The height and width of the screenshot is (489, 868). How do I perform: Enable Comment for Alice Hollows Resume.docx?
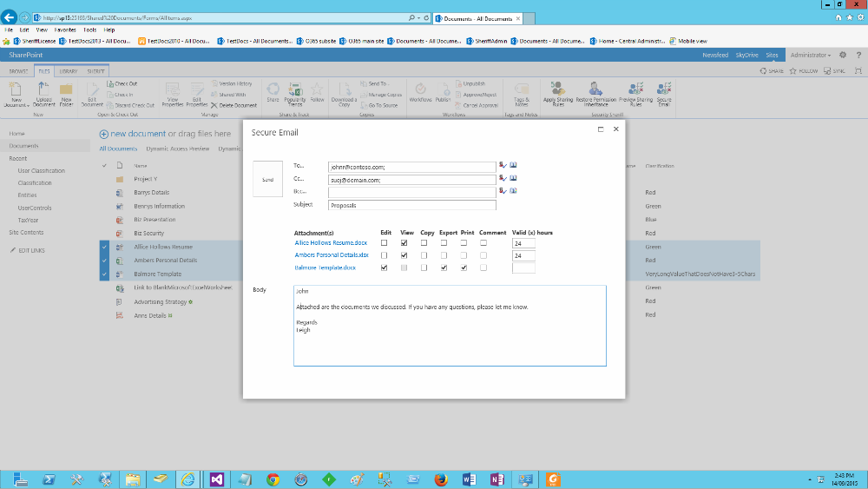pos(483,242)
